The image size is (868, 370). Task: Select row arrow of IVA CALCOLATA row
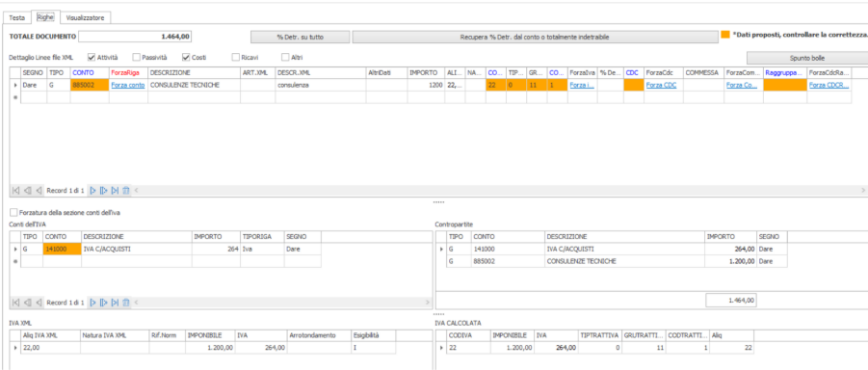[441, 348]
